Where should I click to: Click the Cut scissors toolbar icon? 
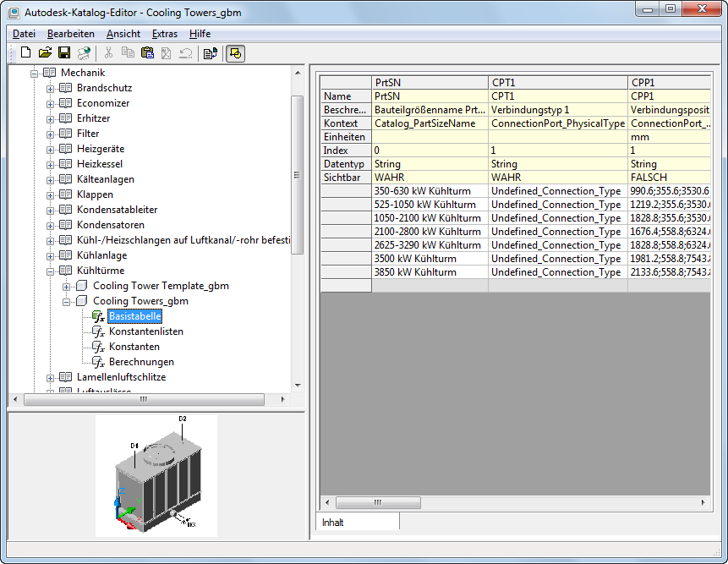(x=108, y=53)
